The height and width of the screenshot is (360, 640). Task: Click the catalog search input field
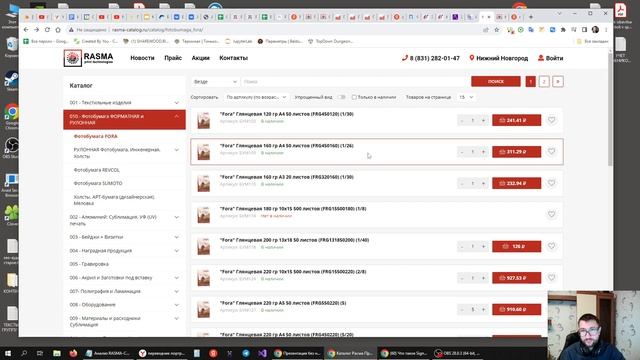click(x=354, y=82)
